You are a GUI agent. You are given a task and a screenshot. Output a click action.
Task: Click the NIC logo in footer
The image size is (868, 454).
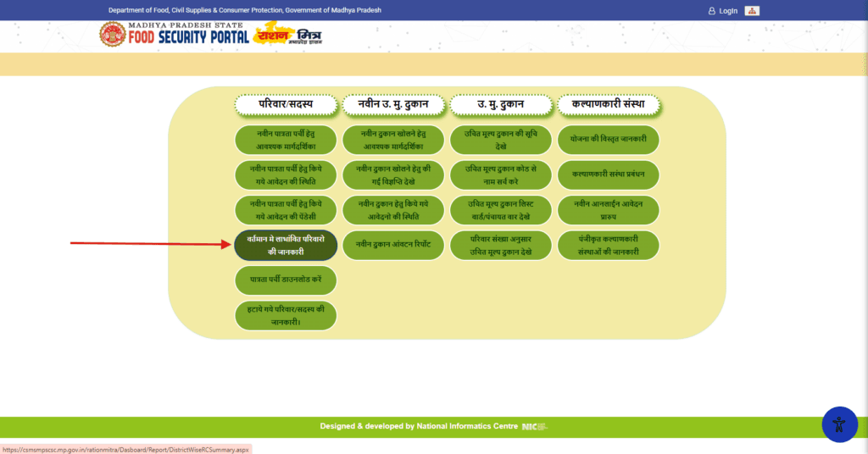[x=534, y=426]
